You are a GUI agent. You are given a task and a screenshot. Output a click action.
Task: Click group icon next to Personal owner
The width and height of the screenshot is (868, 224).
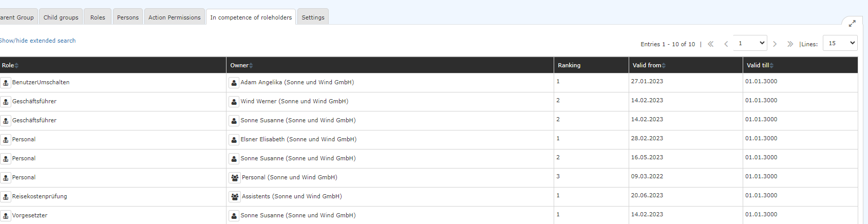235,178
